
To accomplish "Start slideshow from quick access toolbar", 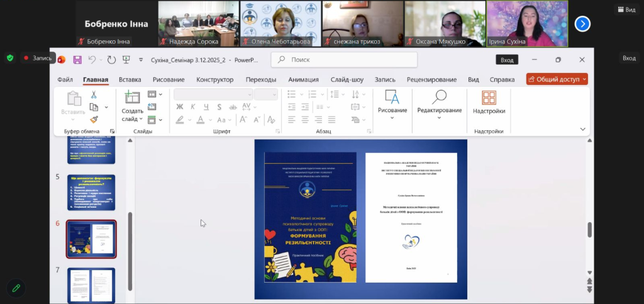I will (x=126, y=60).
